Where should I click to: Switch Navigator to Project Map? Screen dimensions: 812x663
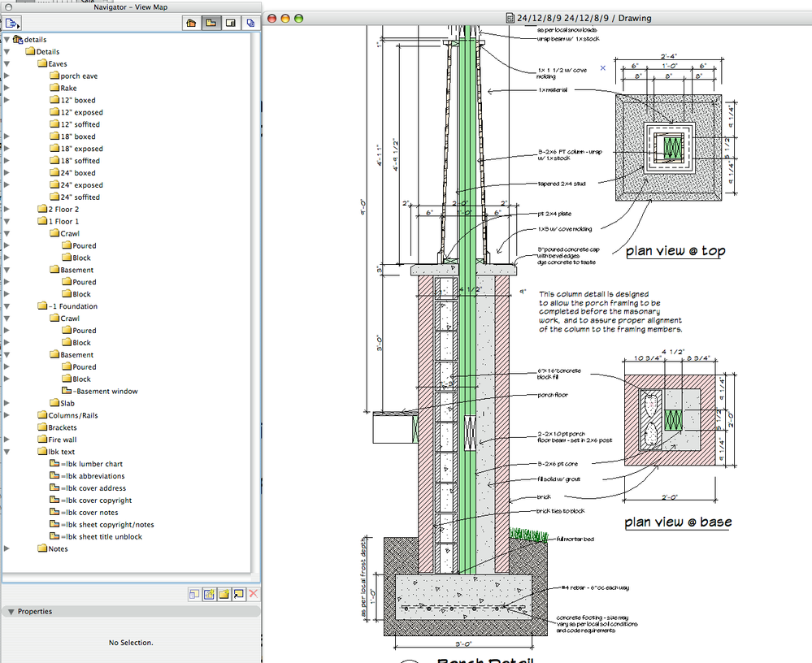click(192, 24)
